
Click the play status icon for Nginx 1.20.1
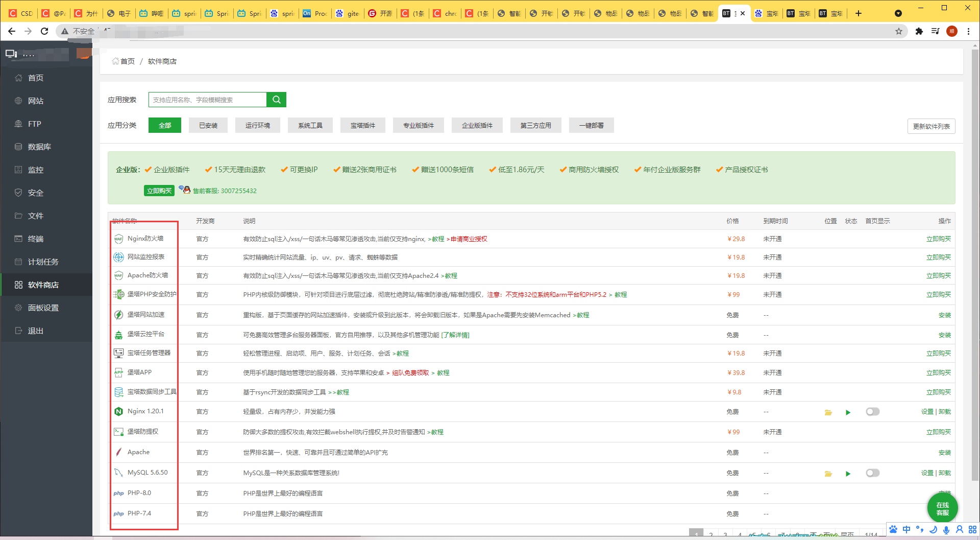pyautogui.click(x=848, y=412)
